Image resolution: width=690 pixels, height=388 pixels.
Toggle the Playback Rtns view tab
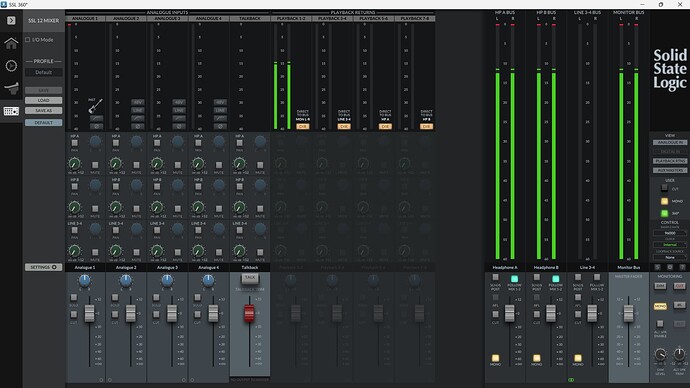coord(670,161)
